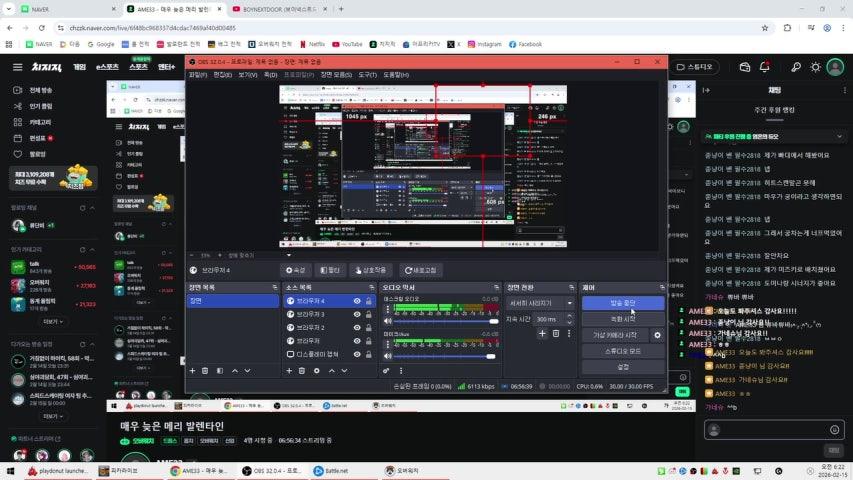Add a new source with plus icon

point(288,370)
